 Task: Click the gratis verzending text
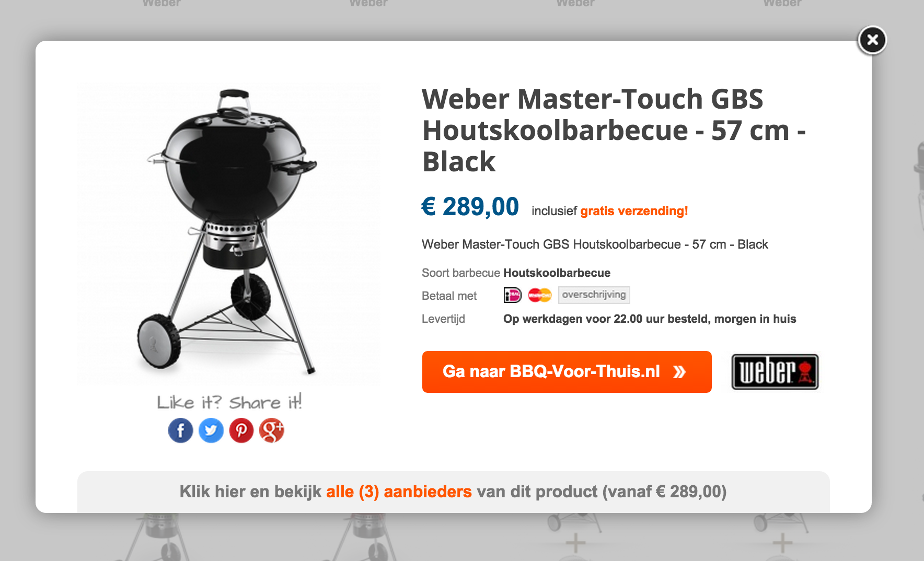[634, 211]
